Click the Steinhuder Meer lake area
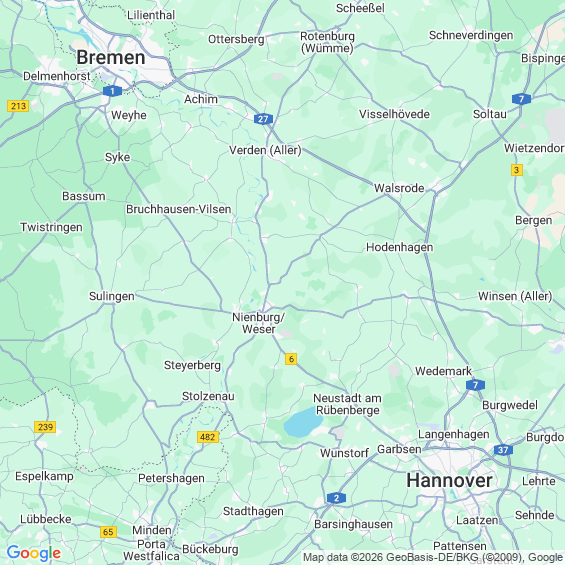 tap(303, 422)
